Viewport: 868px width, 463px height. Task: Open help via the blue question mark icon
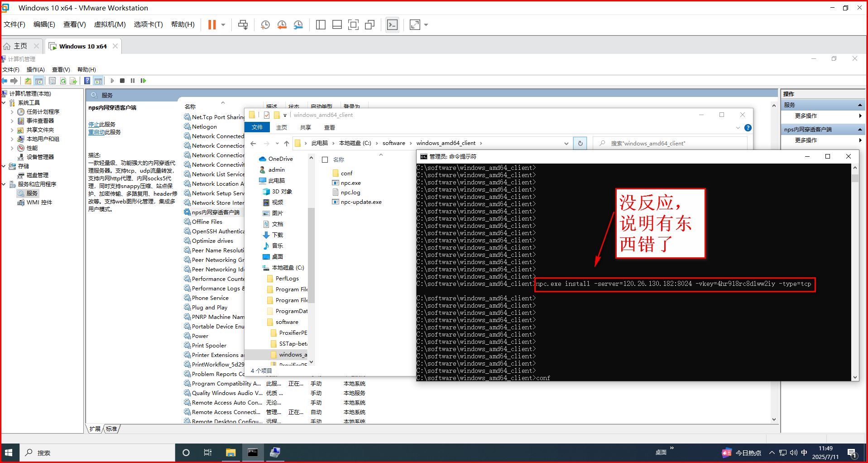pyautogui.click(x=87, y=81)
